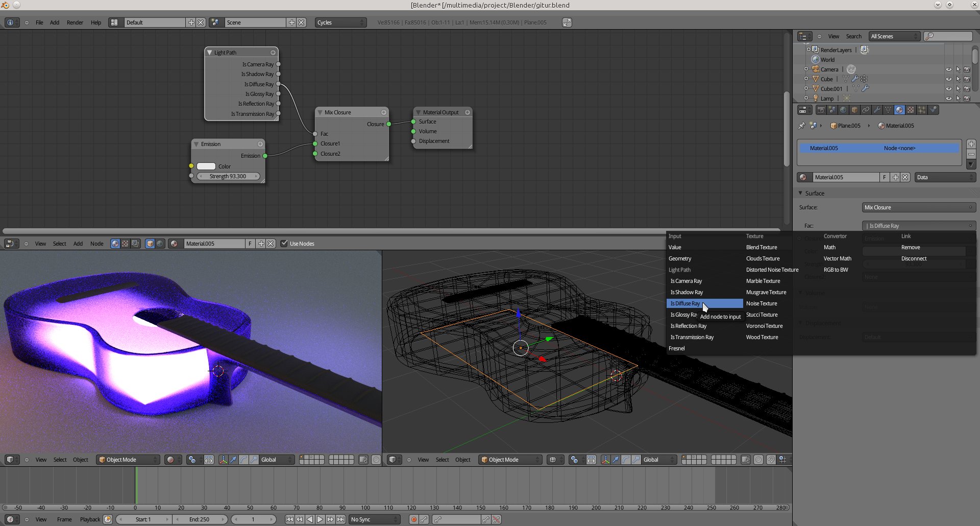
Task: Add a new material slot with plus button
Action: 971,145
